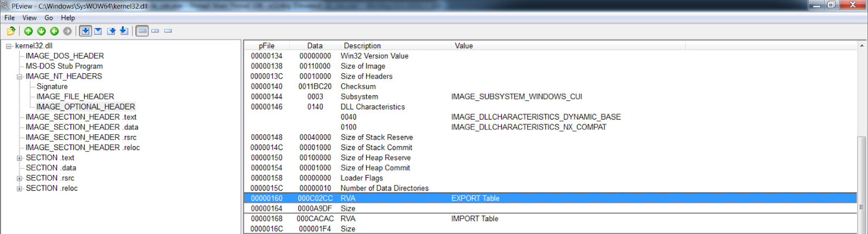Screen dimensions: 868x234
Task: Select the four-segment data width icon
Action: coord(142,31)
